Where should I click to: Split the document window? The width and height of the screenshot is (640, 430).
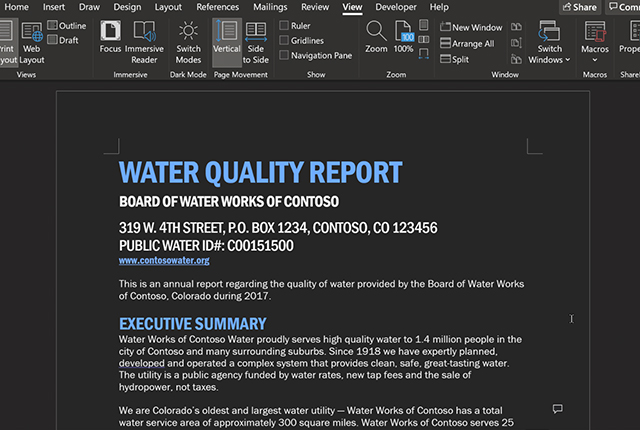coord(455,60)
